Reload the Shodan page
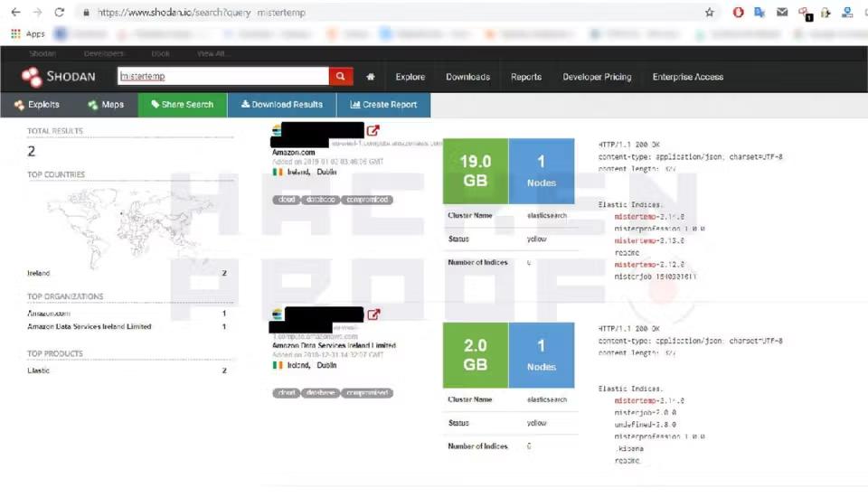This screenshot has height=497, width=868. [x=60, y=12]
